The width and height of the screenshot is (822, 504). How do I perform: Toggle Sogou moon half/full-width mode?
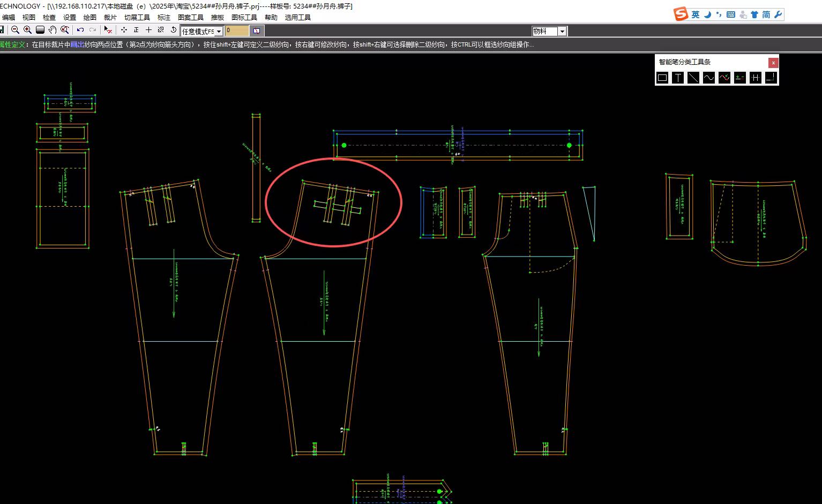point(708,15)
